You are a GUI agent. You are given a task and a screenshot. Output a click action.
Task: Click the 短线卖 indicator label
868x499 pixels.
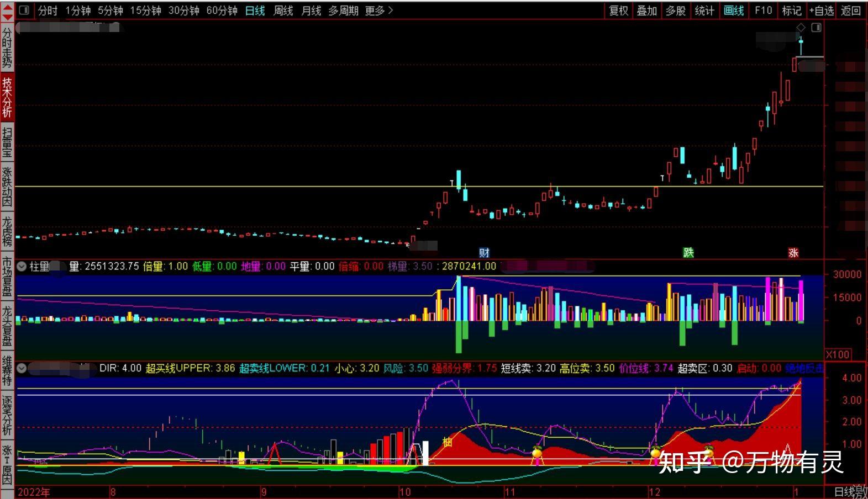pos(529,368)
